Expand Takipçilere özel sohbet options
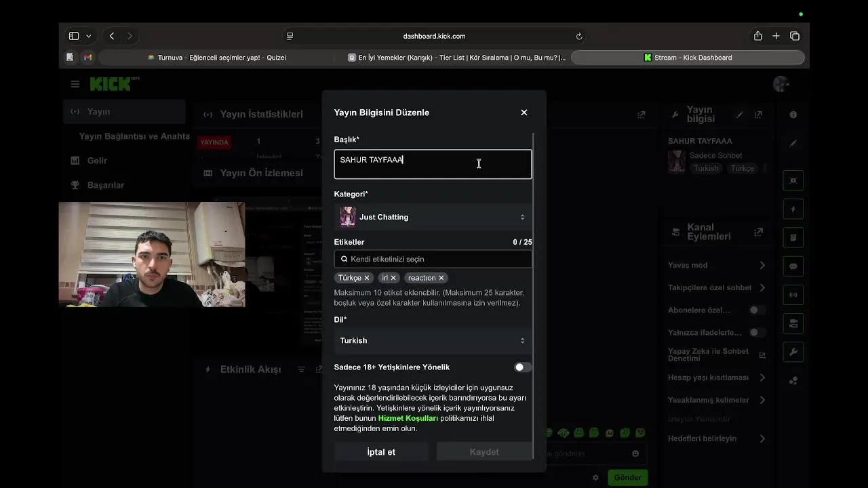Screen dimensions: 868x488 pyautogui.click(x=762, y=287)
